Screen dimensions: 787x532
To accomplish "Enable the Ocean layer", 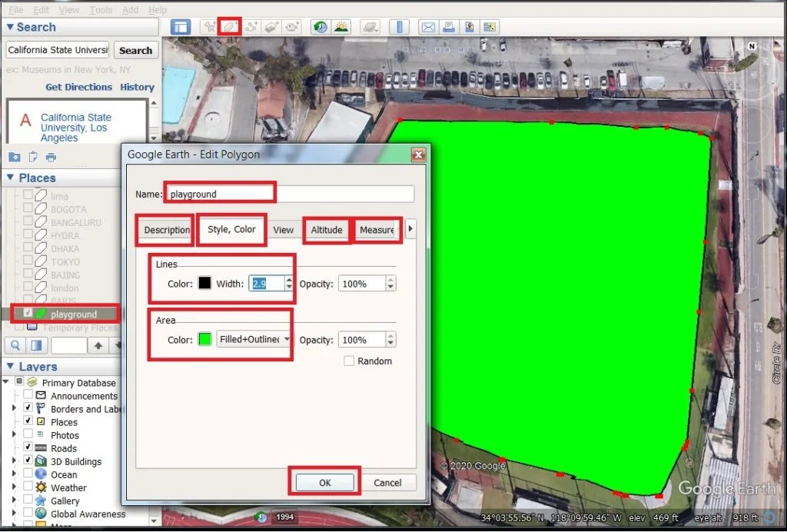I will click(x=28, y=474).
